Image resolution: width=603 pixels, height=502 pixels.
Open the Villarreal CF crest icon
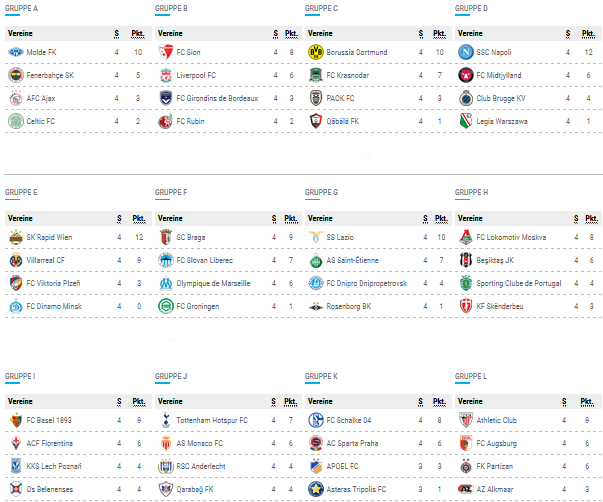coord(15,260)
